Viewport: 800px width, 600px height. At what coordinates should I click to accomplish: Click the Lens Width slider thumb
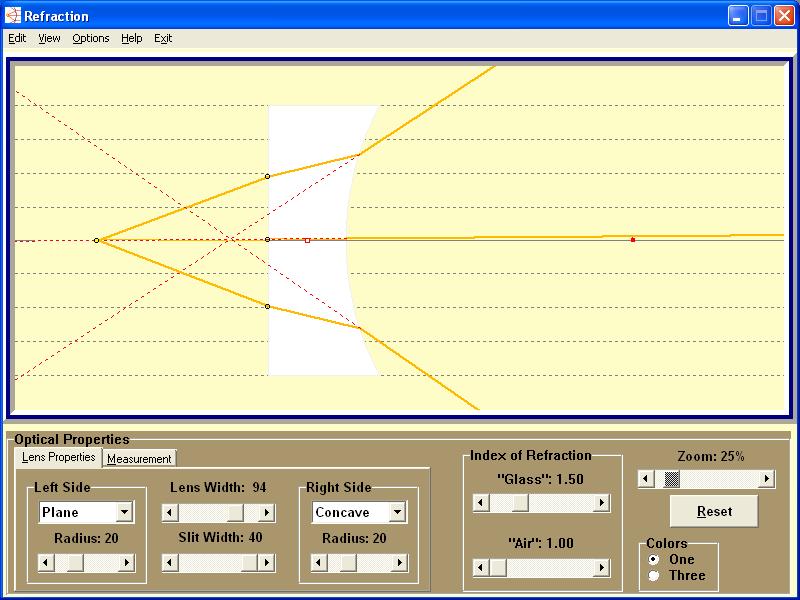(x=235, y=512)
